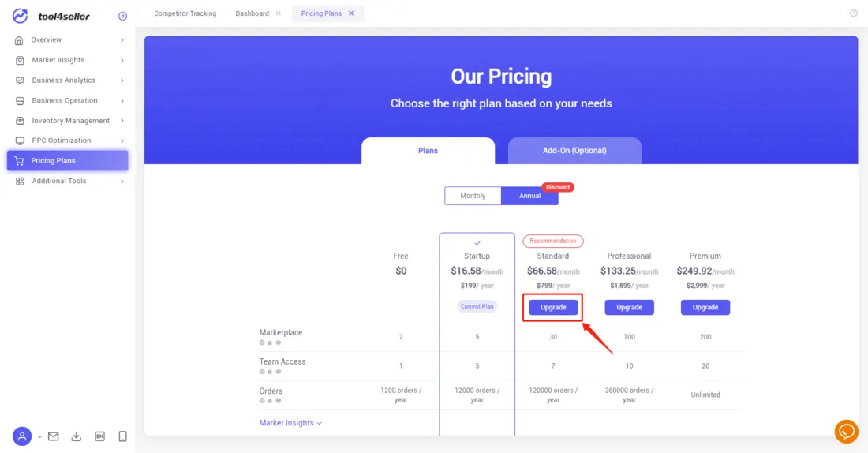The height and width of the screenshot is (453, 868).
Task: Switch to the Competitor Tracking tab
Action: point(185,13)
